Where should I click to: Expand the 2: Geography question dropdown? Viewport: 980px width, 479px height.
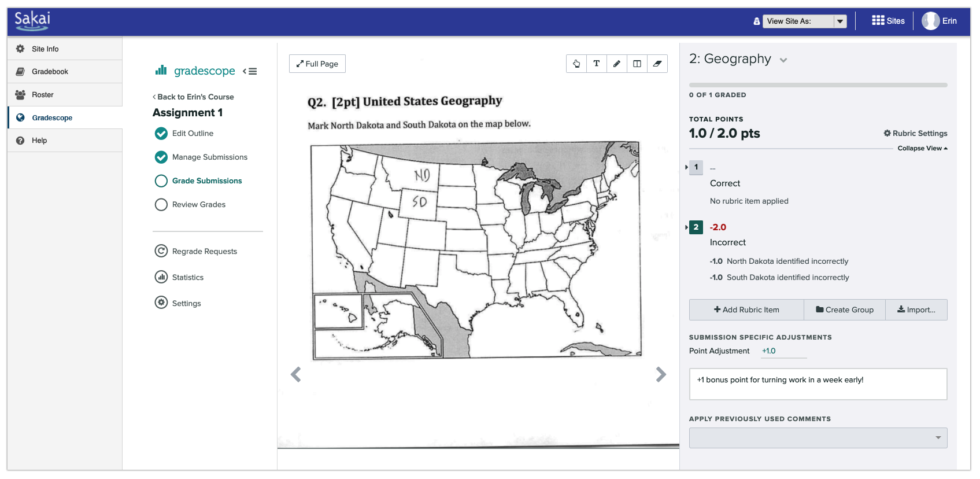coord(783,60)
